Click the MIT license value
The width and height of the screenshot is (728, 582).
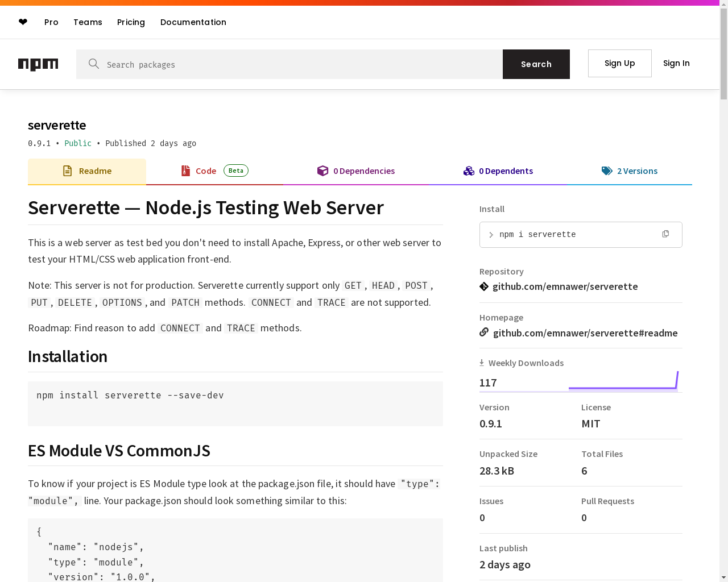coord(591,423)
